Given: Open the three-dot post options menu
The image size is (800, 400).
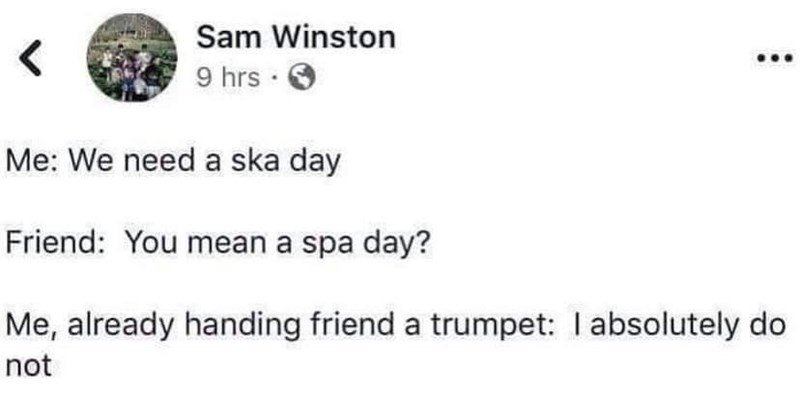Looking at the screenshot, I should [774, 58].
